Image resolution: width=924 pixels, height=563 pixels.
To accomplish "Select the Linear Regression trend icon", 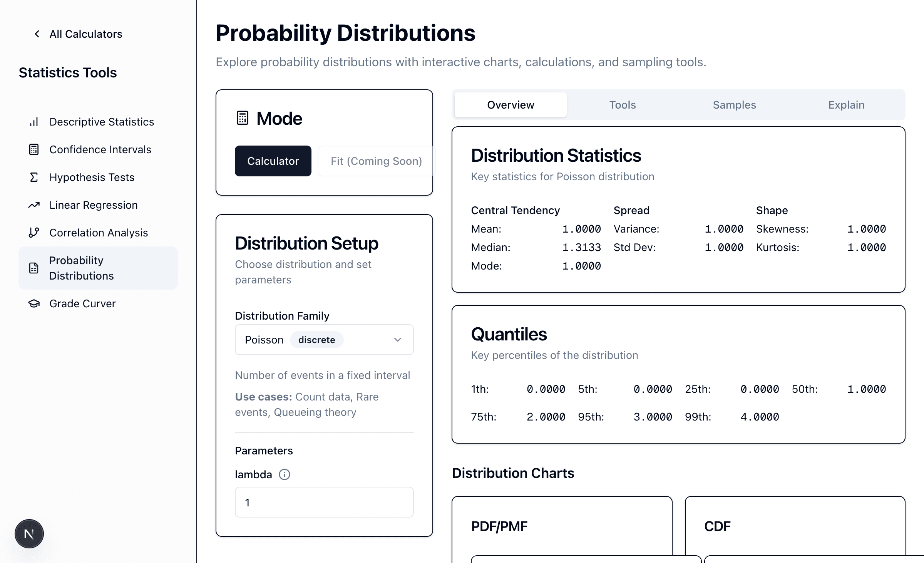I will (x=34, y=205).
